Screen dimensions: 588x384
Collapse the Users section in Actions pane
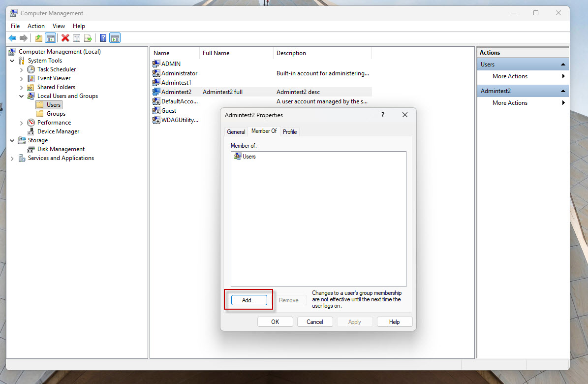point(563,64)
